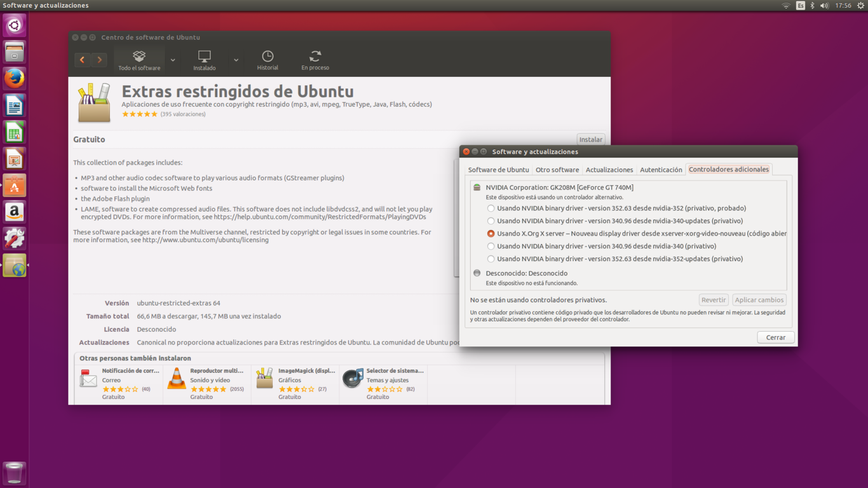Click the Revertir button
868x488 pixels.
[x=714, y=300]
